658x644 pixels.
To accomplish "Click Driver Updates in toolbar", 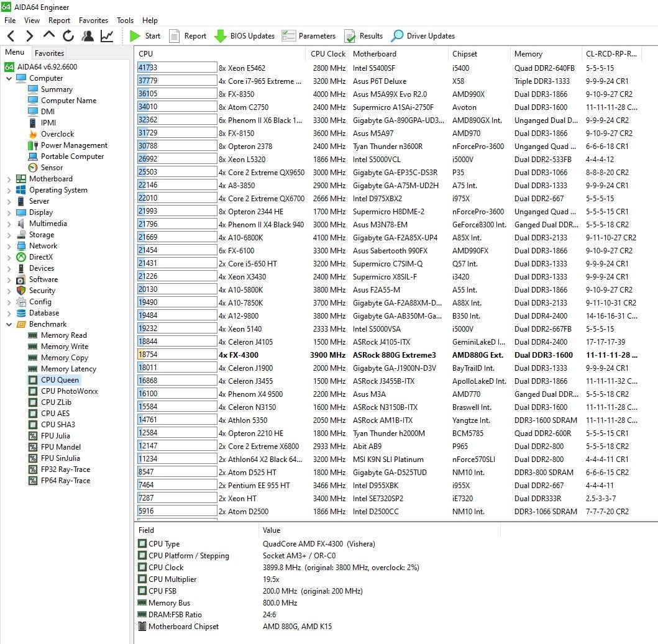I will (423, 36).
